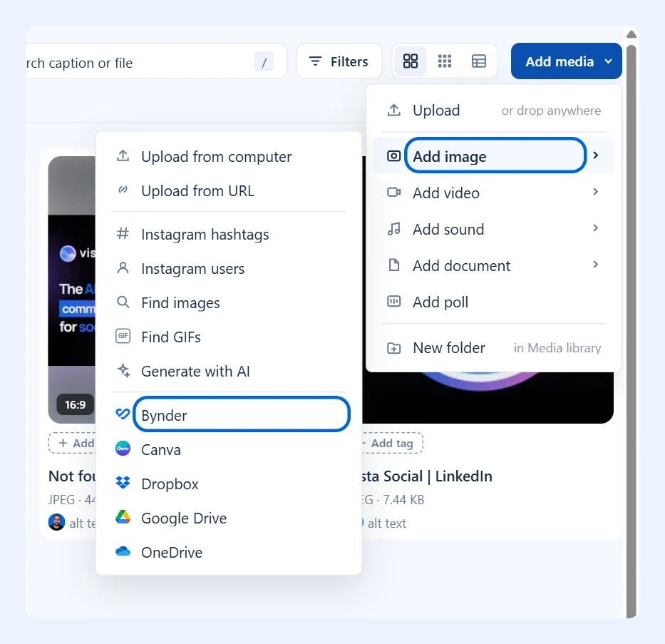Viewport: 665px width, 644px height.
Task: Select Add image menu entry
Action: pyautogui.click(x=494, y=155)
